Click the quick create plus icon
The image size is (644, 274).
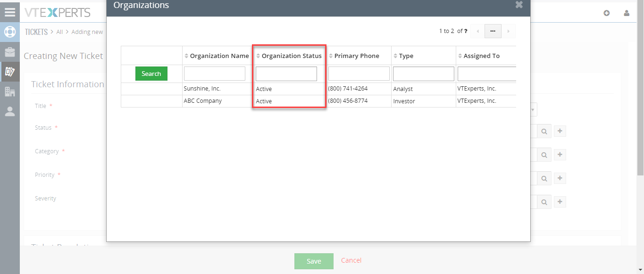(x=607, y=13)
